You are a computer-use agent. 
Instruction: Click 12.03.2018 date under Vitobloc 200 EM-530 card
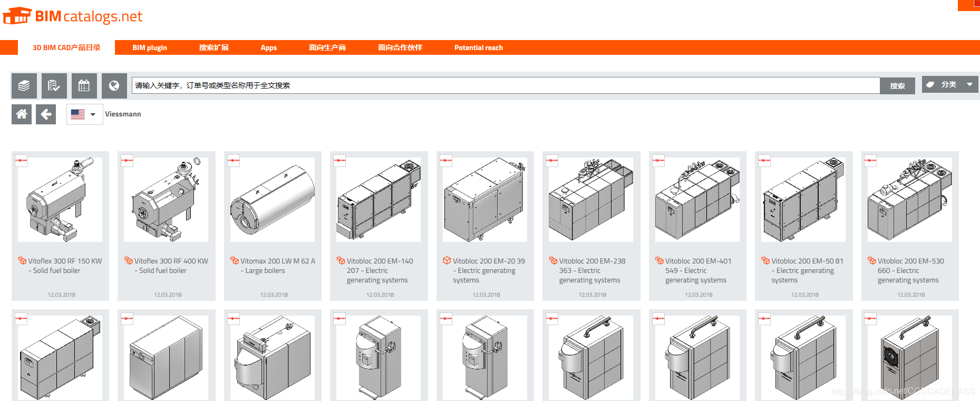click(911, 295)
